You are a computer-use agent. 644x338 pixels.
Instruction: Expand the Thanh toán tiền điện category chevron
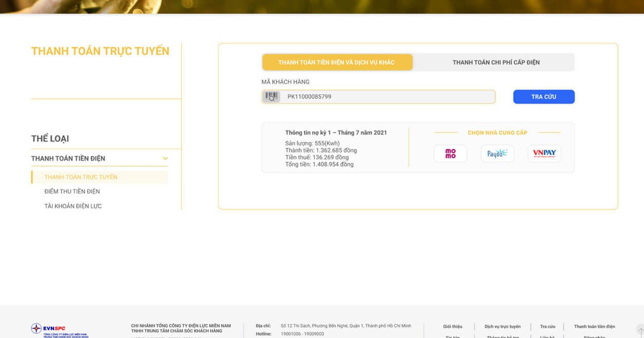(165, 158)
